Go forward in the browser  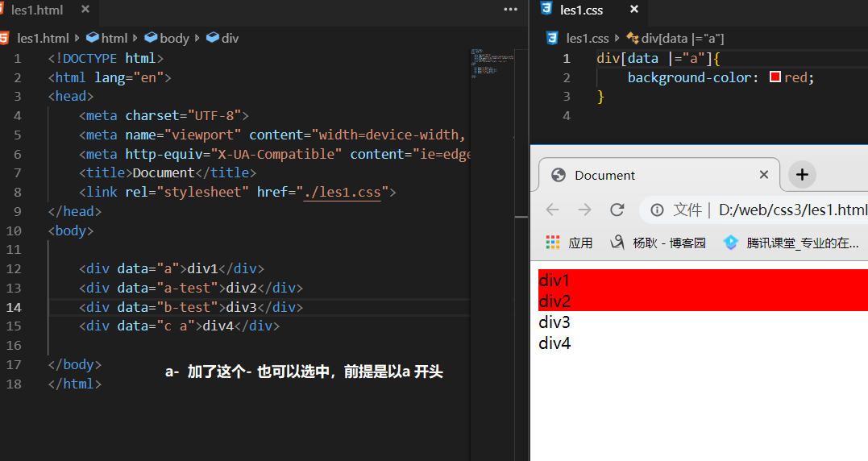coord(584,210)
